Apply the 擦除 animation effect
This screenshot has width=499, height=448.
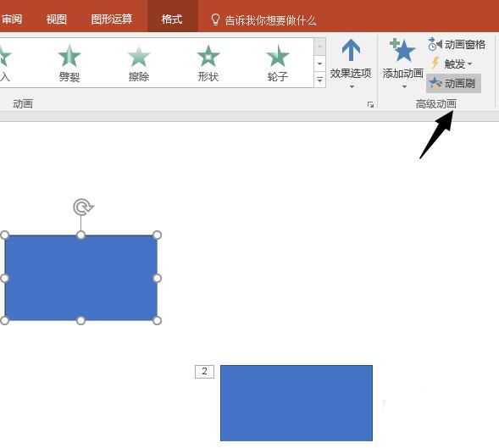(x=139, y=64)
